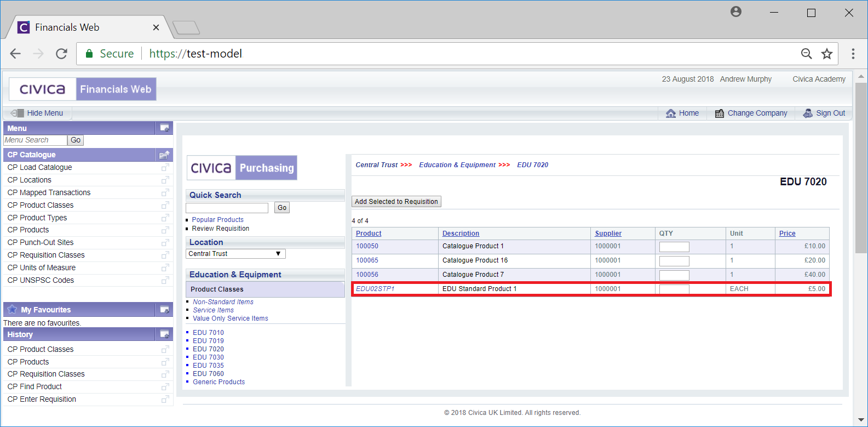The image size is (868, 427).
Task: Collapse the History panel icon
Action: [x=164, y=334]
